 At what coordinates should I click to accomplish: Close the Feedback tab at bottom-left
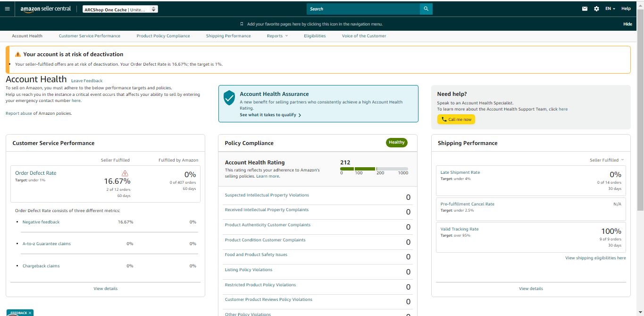tap(30, 313)
